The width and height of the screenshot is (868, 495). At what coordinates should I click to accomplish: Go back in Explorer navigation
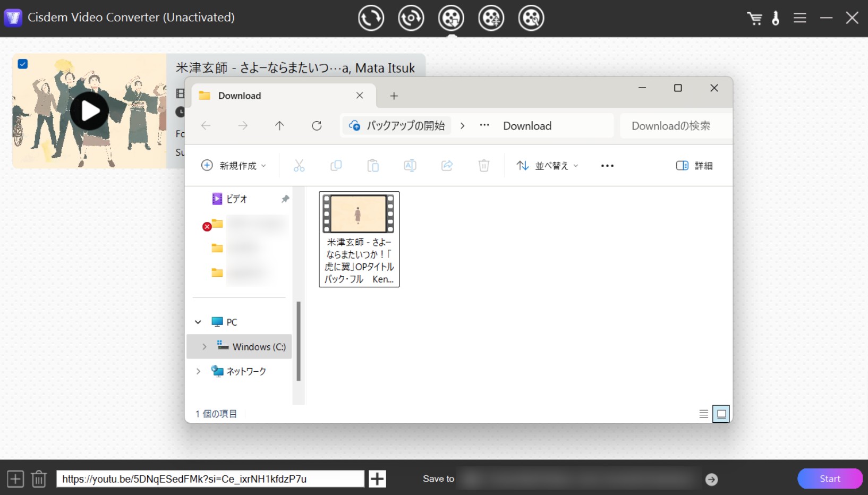click(x=206, y=126)
